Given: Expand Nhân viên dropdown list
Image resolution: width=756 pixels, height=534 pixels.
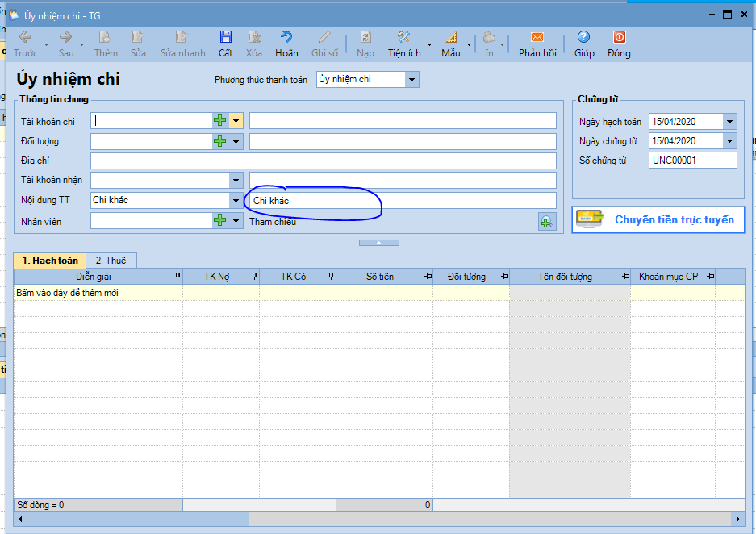Looking at the screenshot, I should point(236,221).
